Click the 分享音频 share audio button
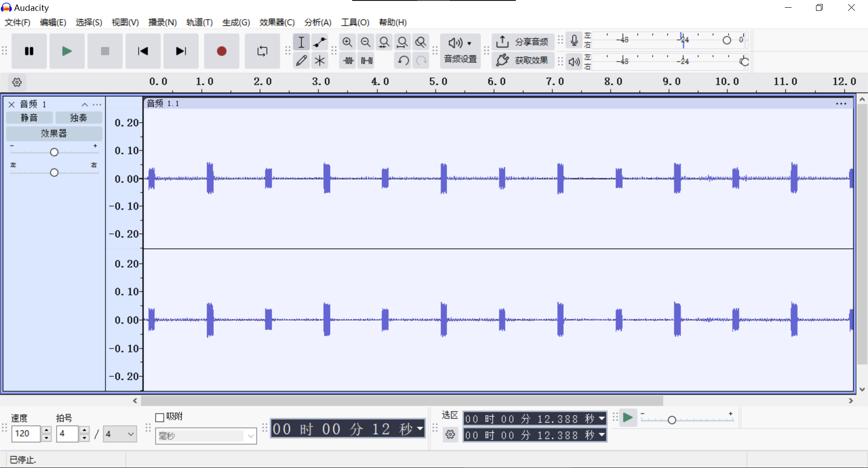868x468 pixels. point(523,42)
